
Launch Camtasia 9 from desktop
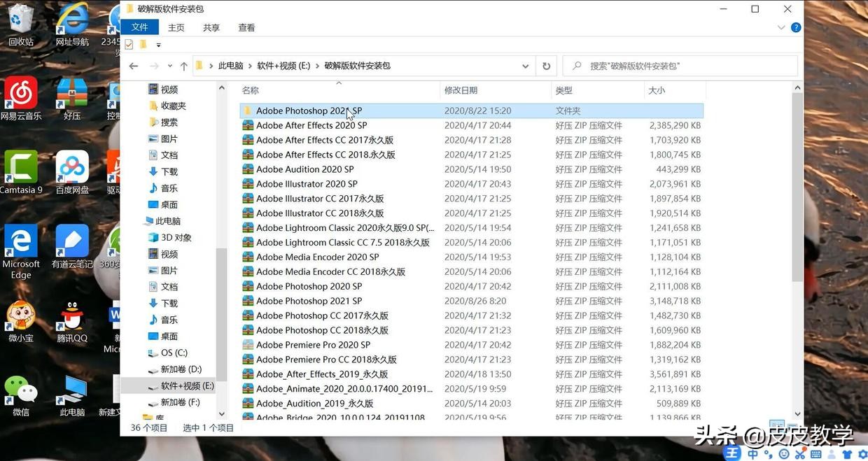[x=21, y=173]
